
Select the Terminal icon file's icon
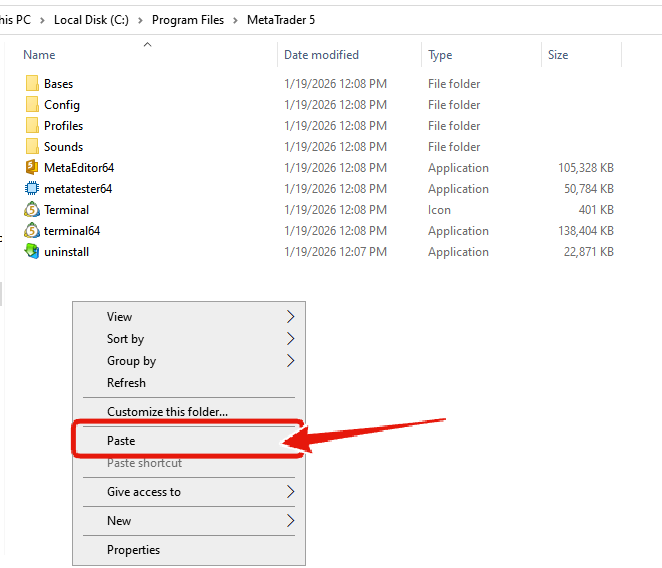point(32,210)
